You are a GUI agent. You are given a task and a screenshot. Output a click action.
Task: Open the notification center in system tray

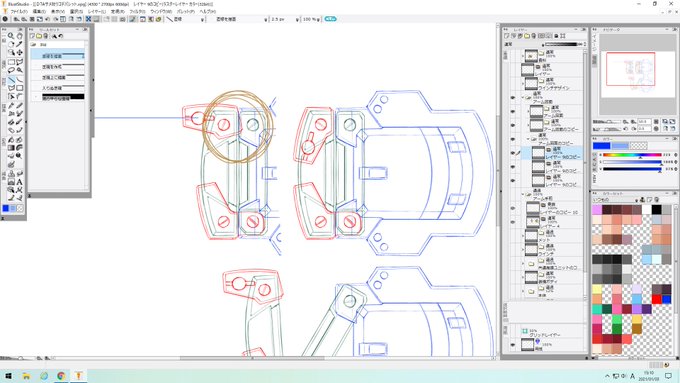click(668, 376)
